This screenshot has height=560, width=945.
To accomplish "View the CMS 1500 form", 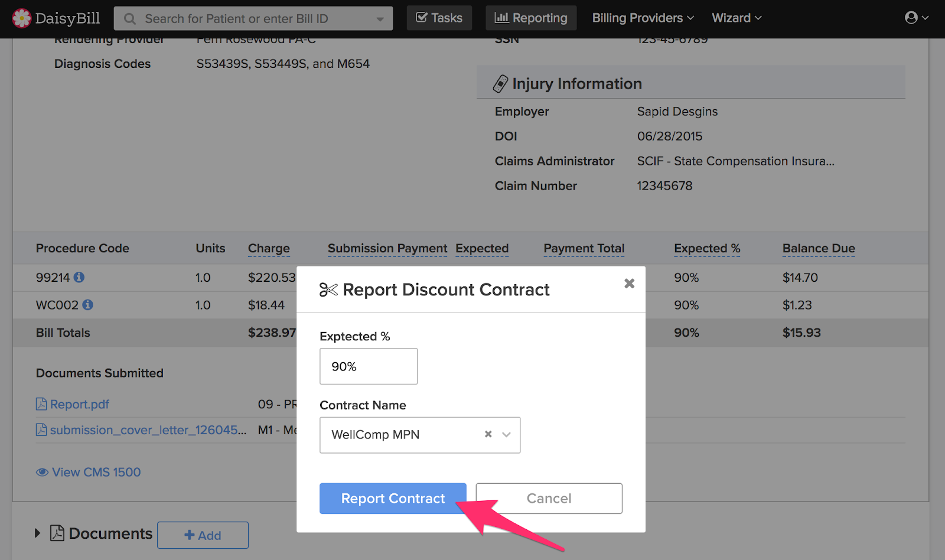I will click(89, 472).
